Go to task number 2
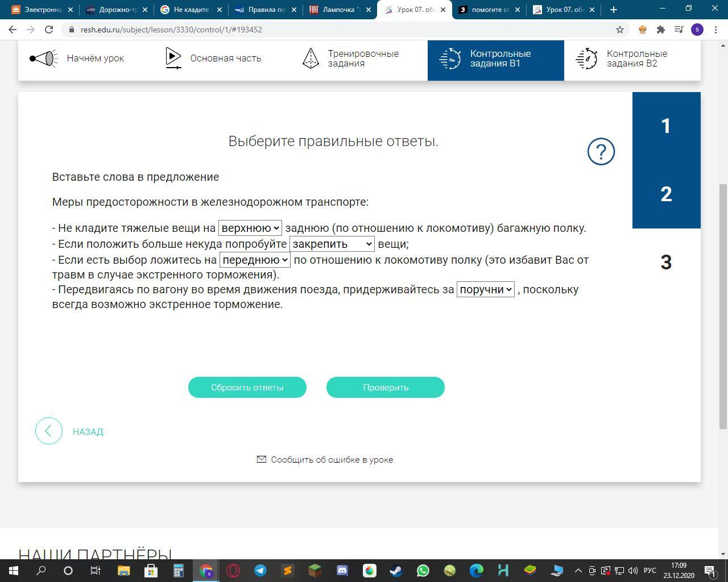This screenshot has height=582, width=728. click(667, 194)
